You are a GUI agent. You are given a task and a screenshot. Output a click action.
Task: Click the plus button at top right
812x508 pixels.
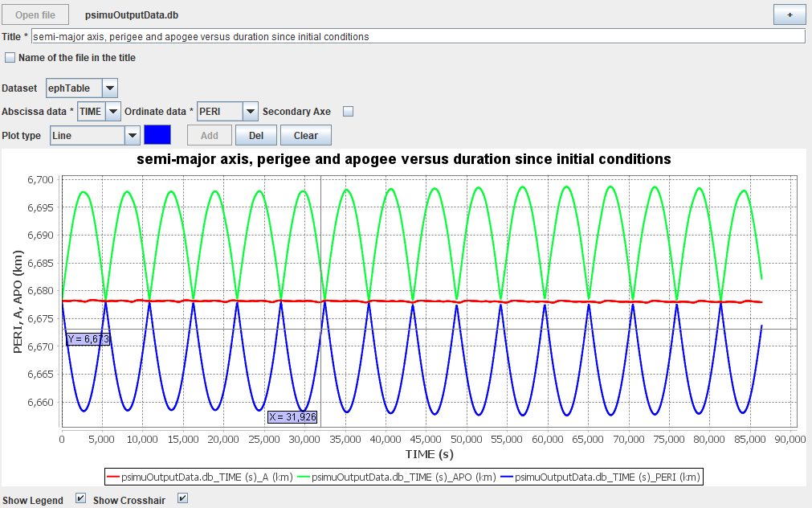789,15
